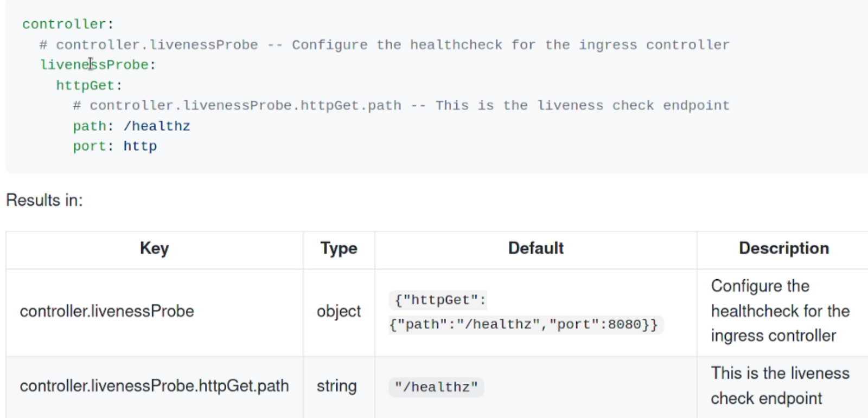The height and width of the screenshot is (418, 868).
Task: Click the Default column header
Action: coord(535,248)
